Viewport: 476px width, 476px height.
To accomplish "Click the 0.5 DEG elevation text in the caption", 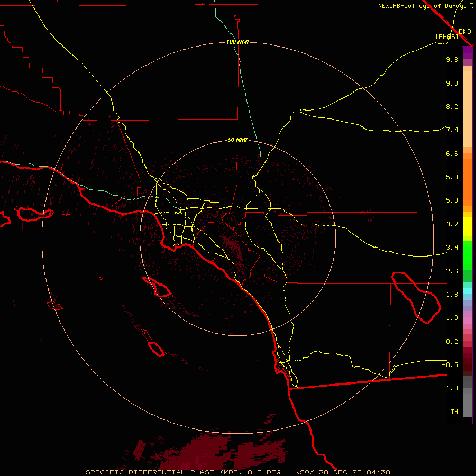I will pos(266,472).
